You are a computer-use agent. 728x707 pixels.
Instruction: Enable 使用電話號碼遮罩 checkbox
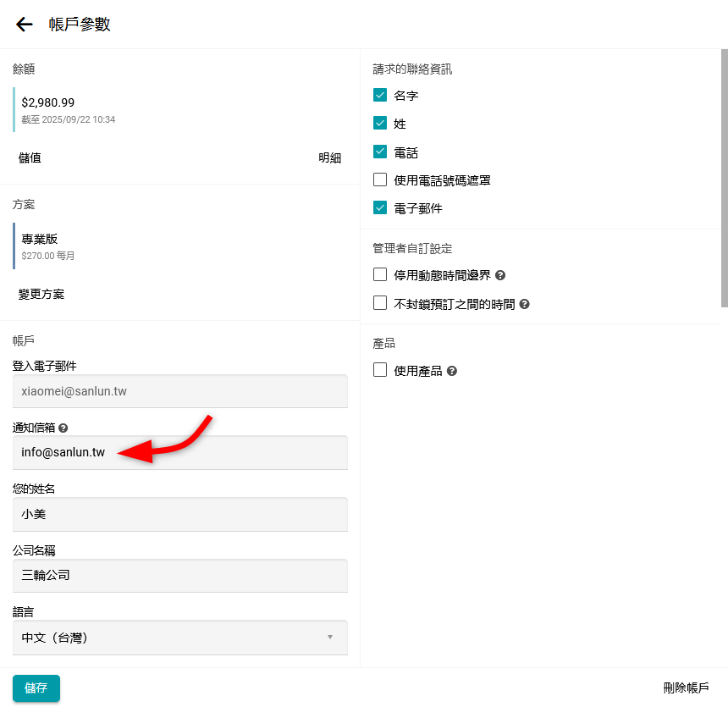pos(380,180)
